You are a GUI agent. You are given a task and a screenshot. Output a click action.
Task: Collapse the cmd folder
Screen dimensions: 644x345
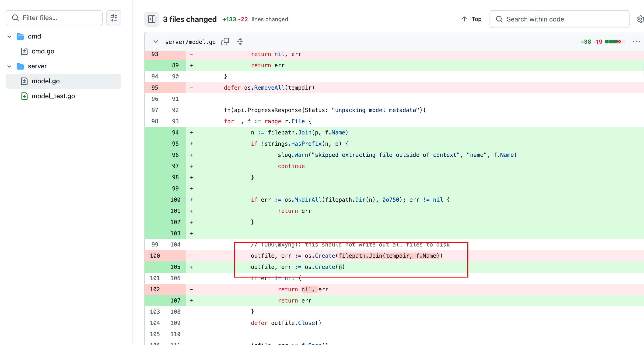point(10,36)
